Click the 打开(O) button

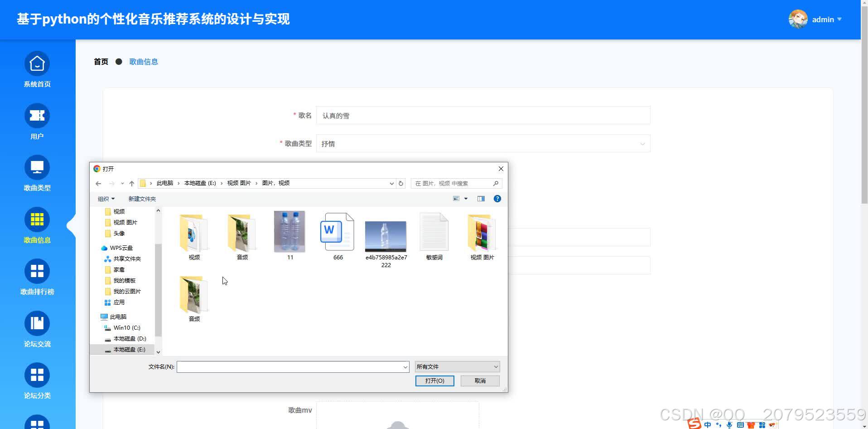(x=434, y=380)
